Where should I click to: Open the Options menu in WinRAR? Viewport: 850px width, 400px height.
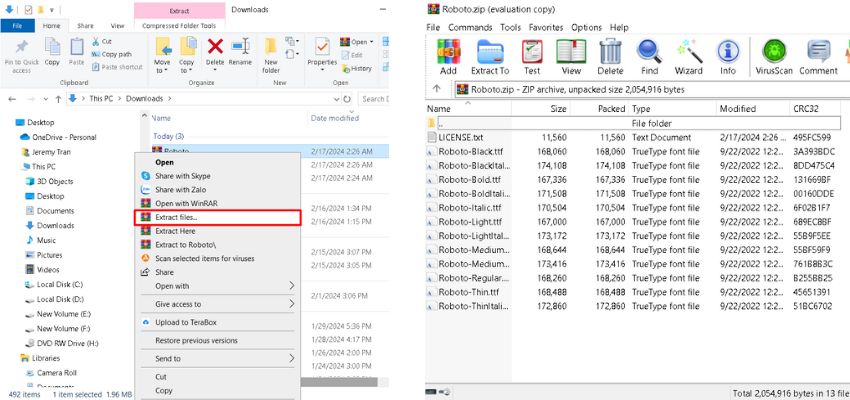coord(587,27)
